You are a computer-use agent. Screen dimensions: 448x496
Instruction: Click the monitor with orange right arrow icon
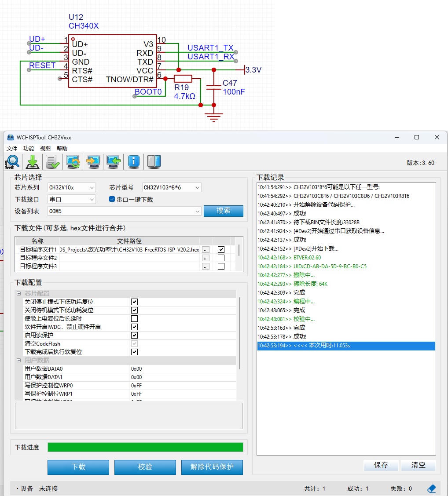tap(93, 162)
